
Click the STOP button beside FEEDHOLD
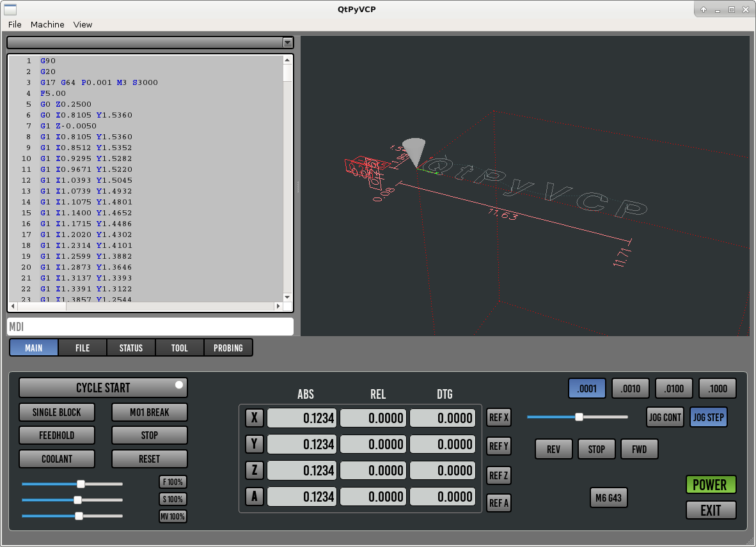click(150, 435)
